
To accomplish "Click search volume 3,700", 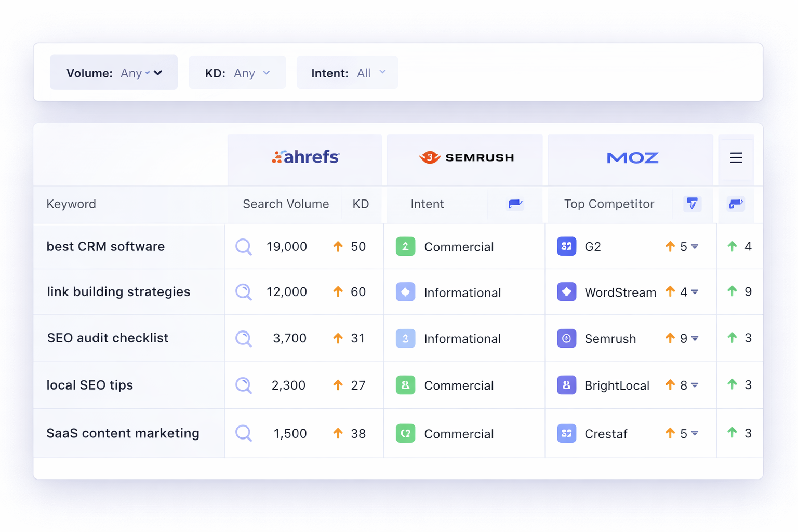I will coord(290,338).
